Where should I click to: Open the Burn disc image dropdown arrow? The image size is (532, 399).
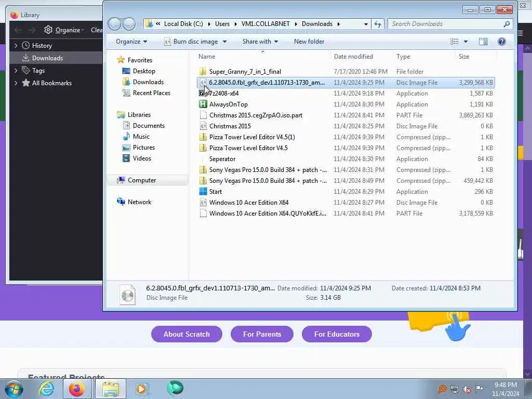pyautogui.click(x=224, y=42)
